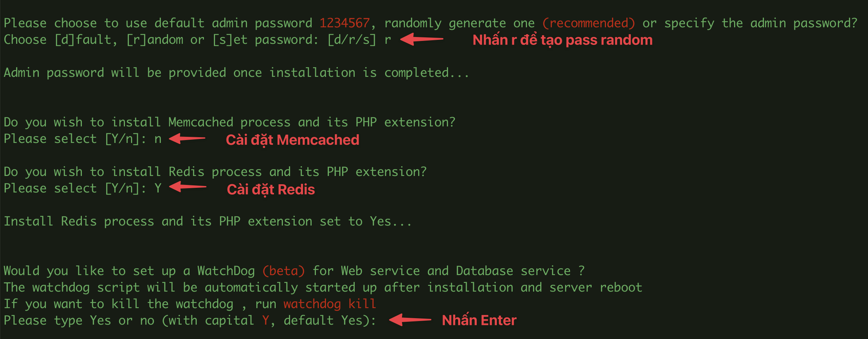Click the 'Cài đặt Memcached' red label
868x339 pixels.
(x=293, y=140)
